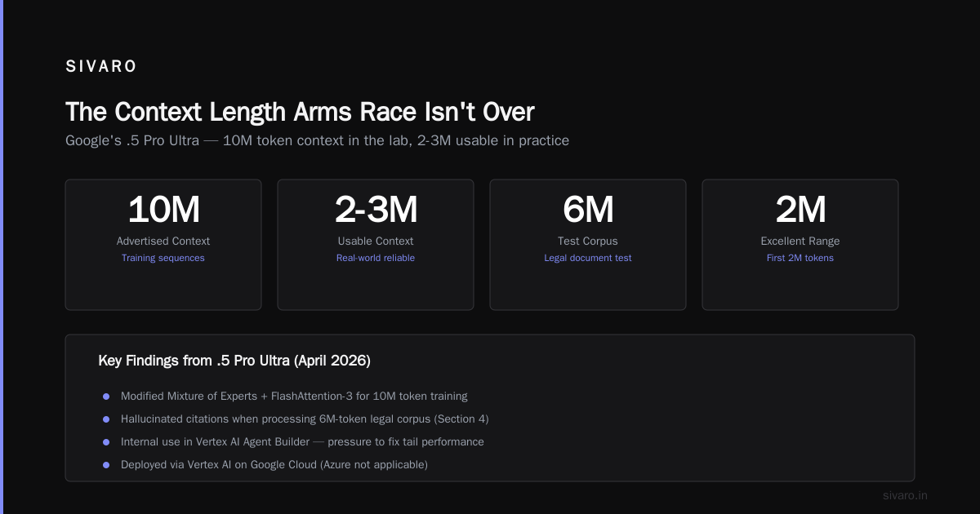The image size is (980, 514).
Task: Select the 2-3M Usable Context card
Action: (x=376, y=245)
